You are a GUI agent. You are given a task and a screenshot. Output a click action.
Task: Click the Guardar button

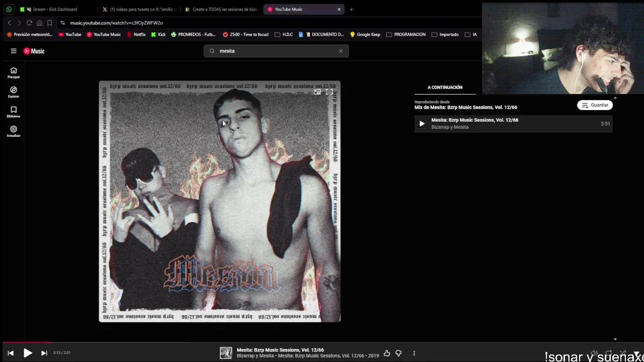595,105
